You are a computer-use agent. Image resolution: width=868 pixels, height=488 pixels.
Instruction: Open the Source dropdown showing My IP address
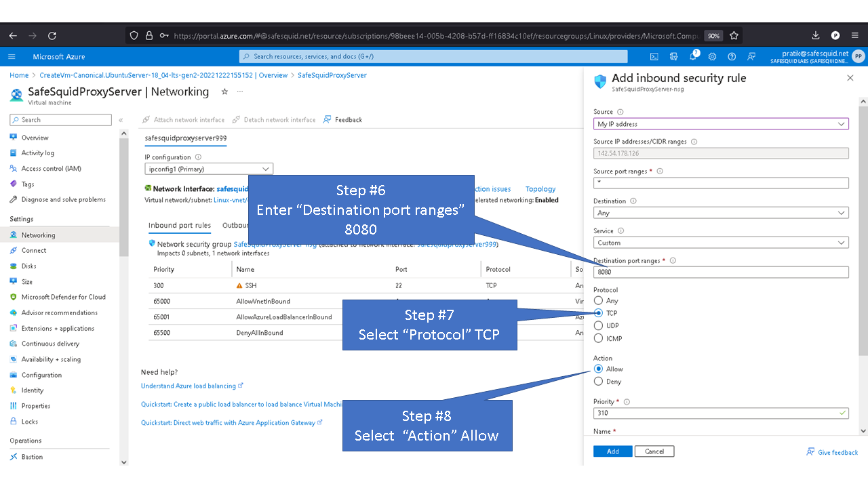[721, 124]
